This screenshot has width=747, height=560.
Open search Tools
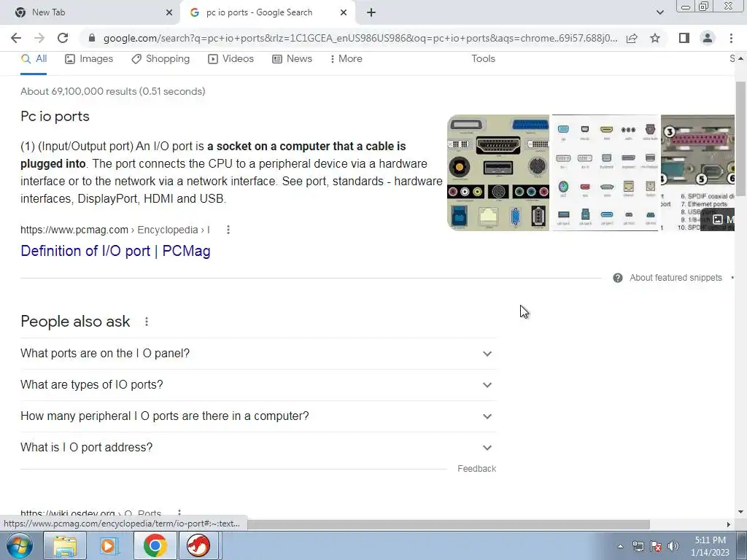click(483, 58)
